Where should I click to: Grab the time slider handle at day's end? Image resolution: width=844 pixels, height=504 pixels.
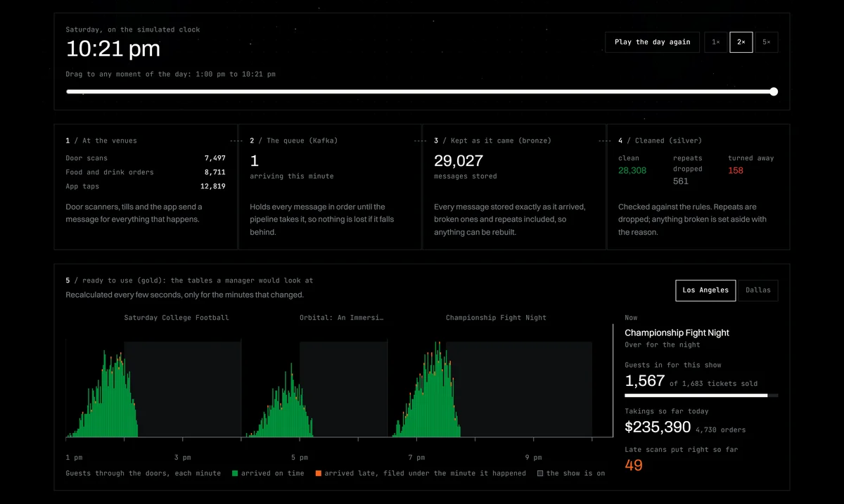tap(774, 91)
